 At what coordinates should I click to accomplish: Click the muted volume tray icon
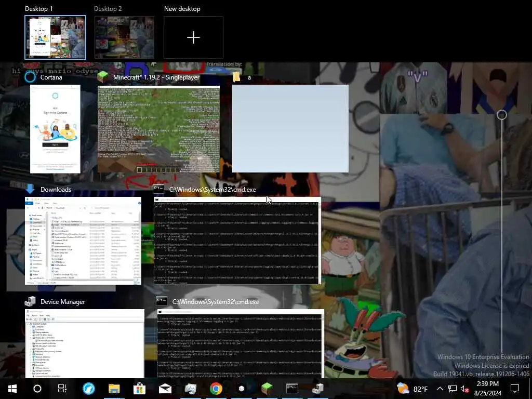click(464, 389)
